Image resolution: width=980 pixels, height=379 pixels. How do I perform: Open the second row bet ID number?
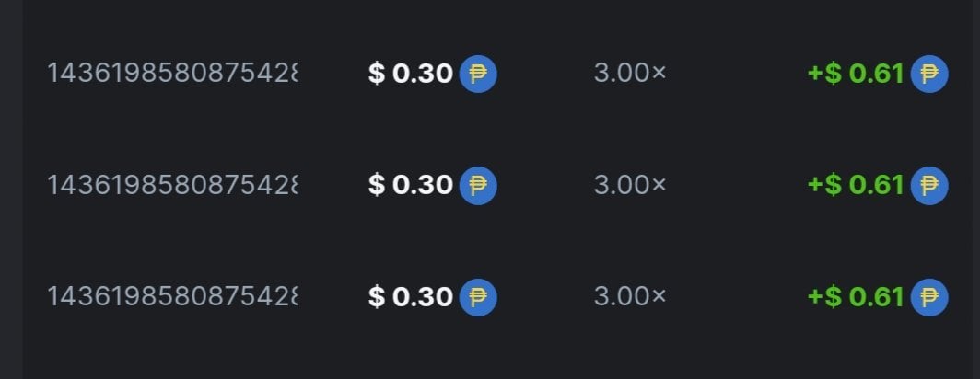[x=172, y=185]
